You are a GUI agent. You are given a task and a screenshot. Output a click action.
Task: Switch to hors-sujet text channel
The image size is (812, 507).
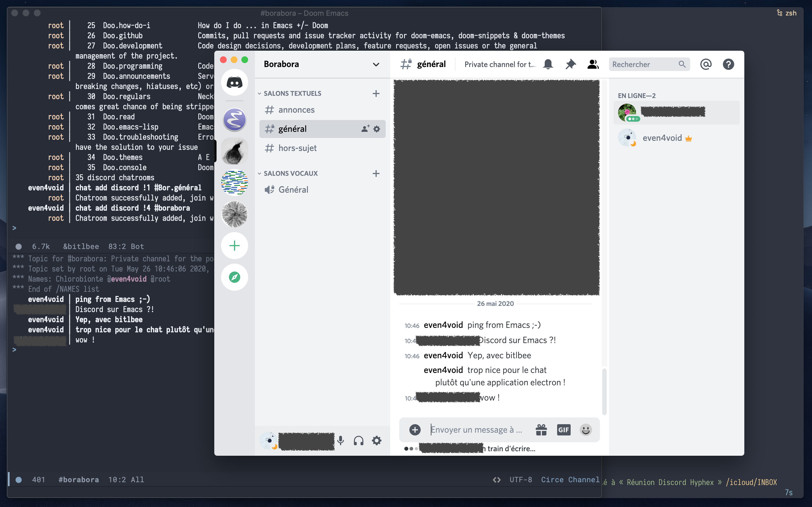[297, 148]
